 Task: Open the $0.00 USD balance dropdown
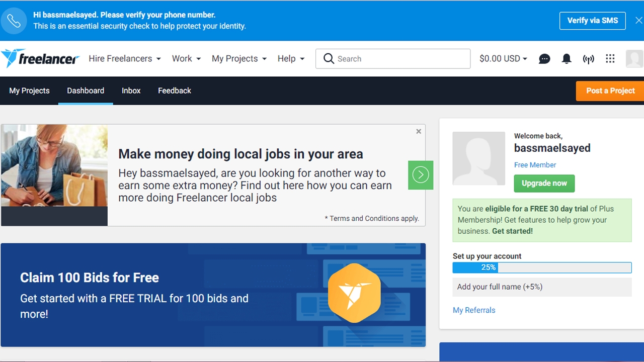[x=503, y=59]
